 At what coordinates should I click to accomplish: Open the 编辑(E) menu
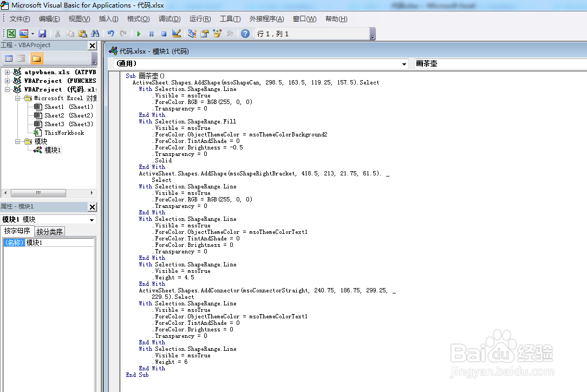49,19
